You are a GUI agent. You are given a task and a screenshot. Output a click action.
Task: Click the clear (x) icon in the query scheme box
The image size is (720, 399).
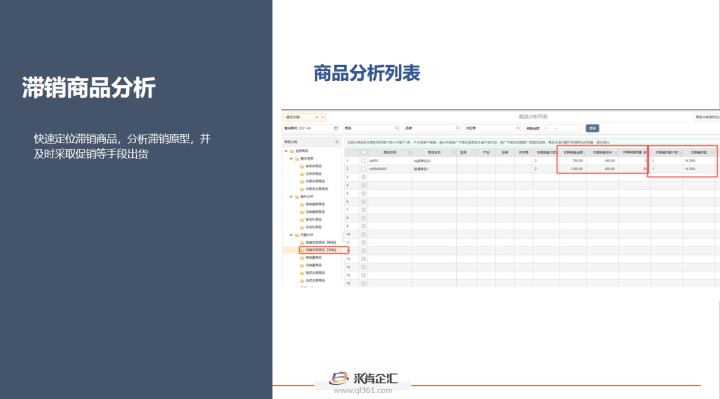point(316,117)
